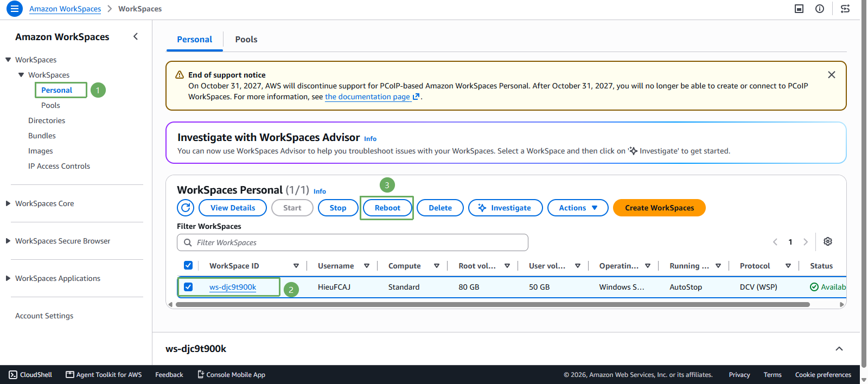Click the circled info icon in top bar
This screenshot has height=384, width=868.
tap(820, 9)
